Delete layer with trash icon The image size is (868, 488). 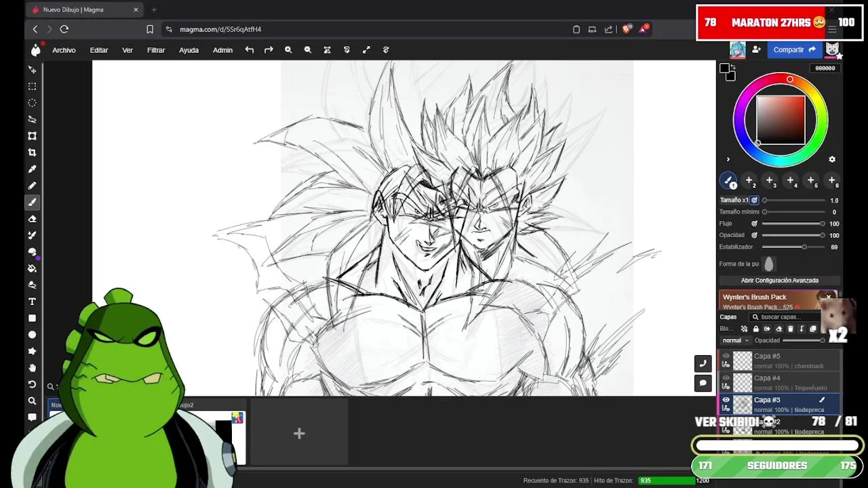[790, 329]
